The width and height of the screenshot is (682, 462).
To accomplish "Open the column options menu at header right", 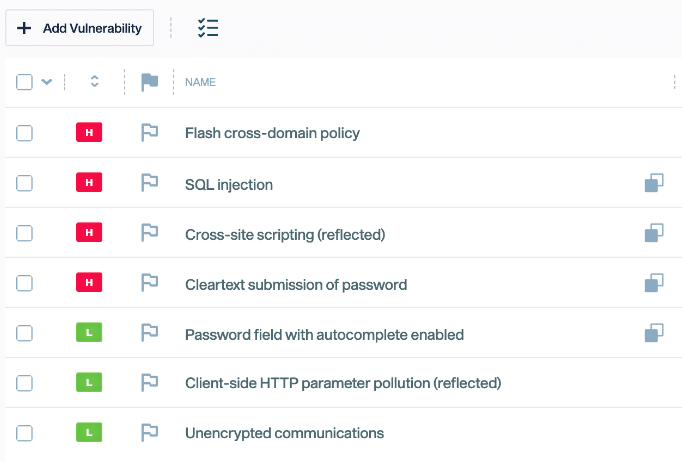I will [x=675, y=82].
